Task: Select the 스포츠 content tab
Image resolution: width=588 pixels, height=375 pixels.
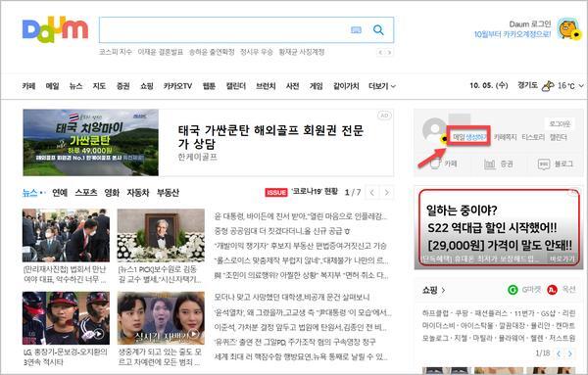Action: tap(86, 193)
